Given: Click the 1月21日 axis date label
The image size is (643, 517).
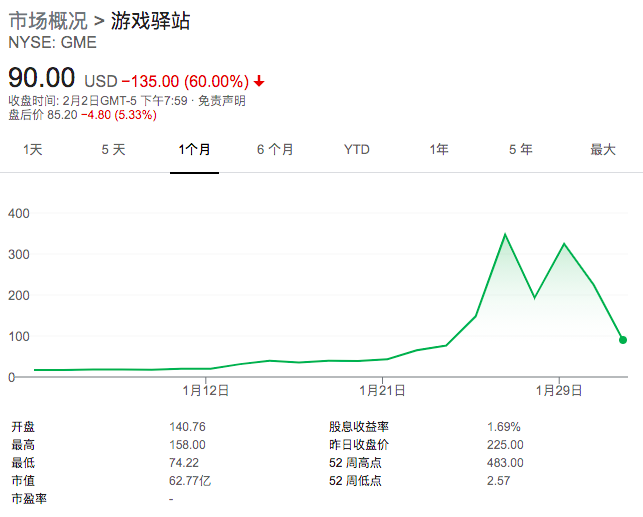Looking at the screenshot, I should pyautogui.click(x=382, y=390).
